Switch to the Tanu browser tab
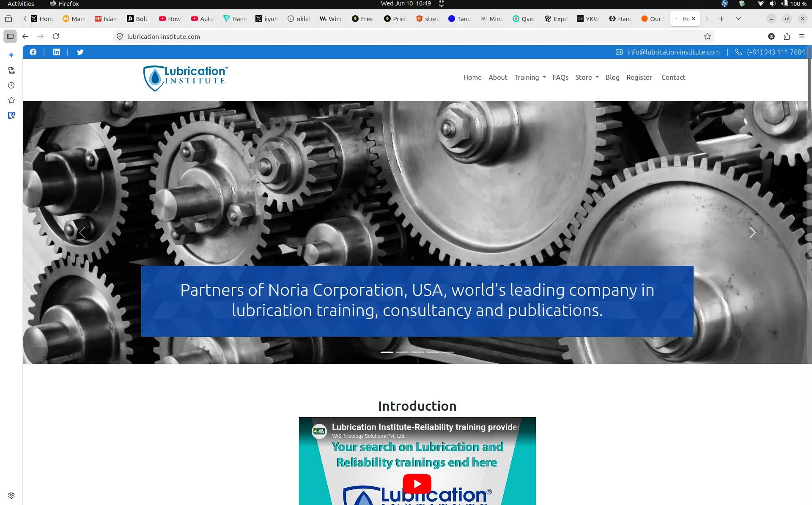The width and height of the screenshot is (812, 505). pos(459,19)
